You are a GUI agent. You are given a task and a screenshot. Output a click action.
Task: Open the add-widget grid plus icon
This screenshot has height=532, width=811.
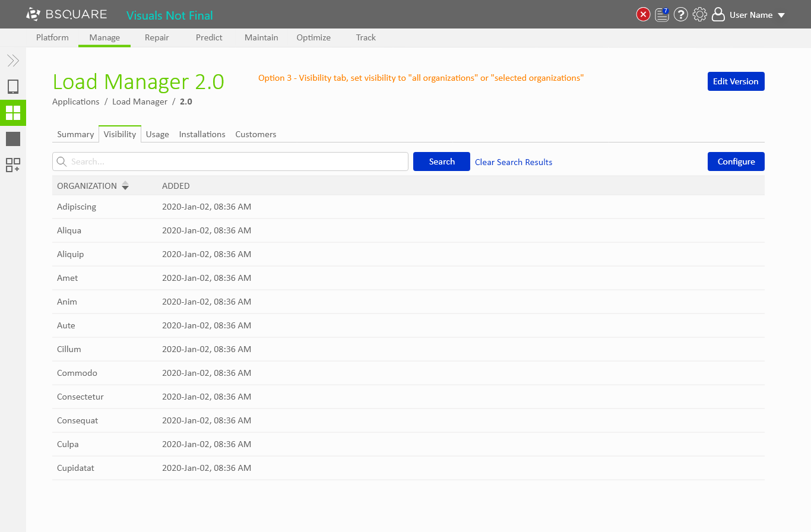tap(13, 165)
